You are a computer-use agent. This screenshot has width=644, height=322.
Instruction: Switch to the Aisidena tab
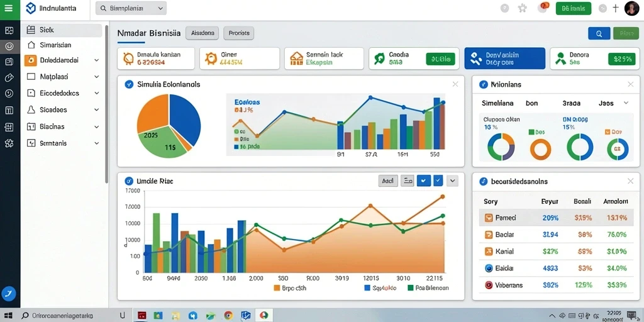[x=203, y=33]
